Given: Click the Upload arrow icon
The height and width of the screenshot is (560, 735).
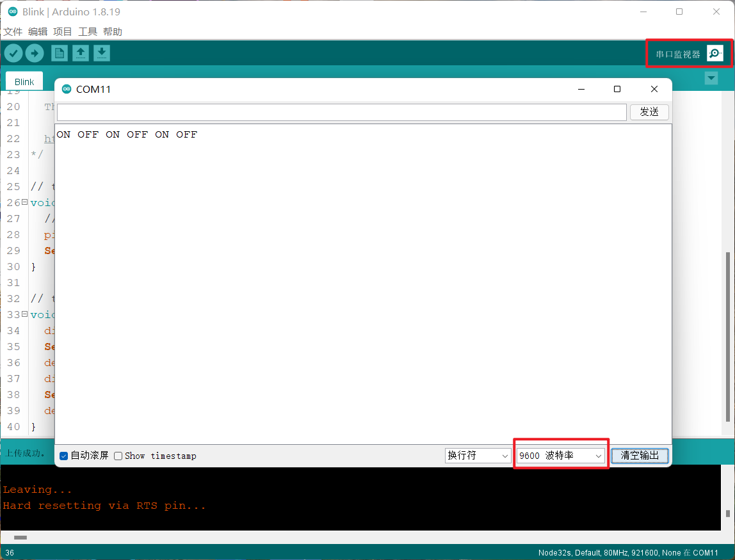Looking at the screenshot, I should [35, 53].
